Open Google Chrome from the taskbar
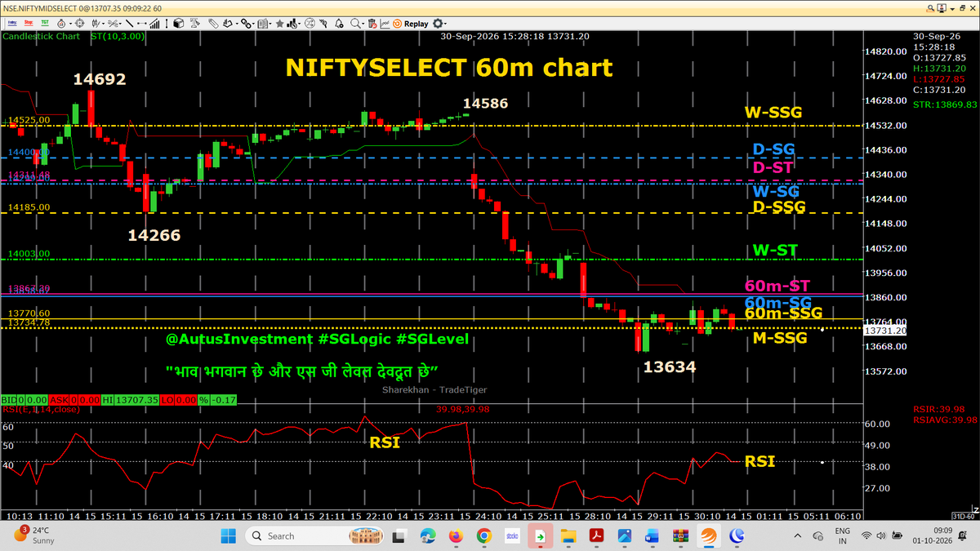Image resolution: width=980 pixels, height=551 pixels. (484, 535)
